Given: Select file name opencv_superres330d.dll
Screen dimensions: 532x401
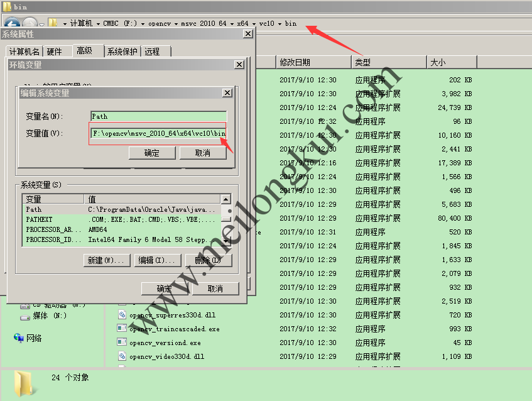Looking at the screenshot, I should click(172, 315).
